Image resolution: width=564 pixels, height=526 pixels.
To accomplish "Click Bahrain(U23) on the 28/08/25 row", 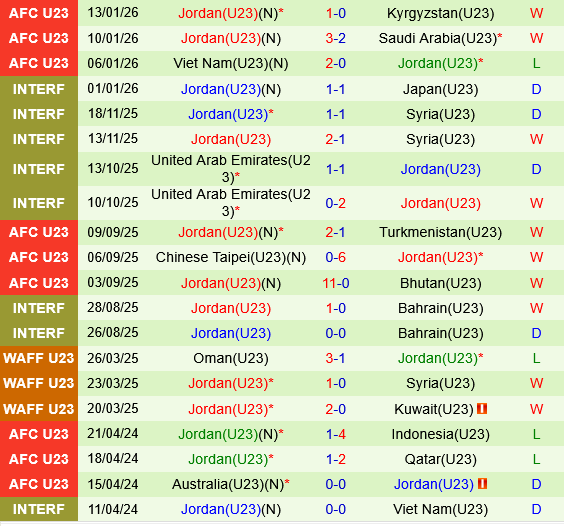I will point(440,308).
